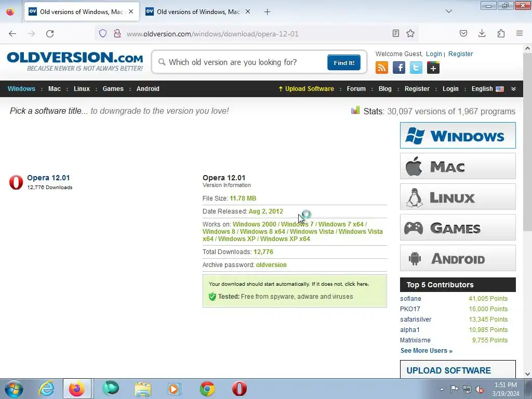Click the Login link beside Welcome Guest
This screenshot has height=399, width=532.
coord(434,54)
